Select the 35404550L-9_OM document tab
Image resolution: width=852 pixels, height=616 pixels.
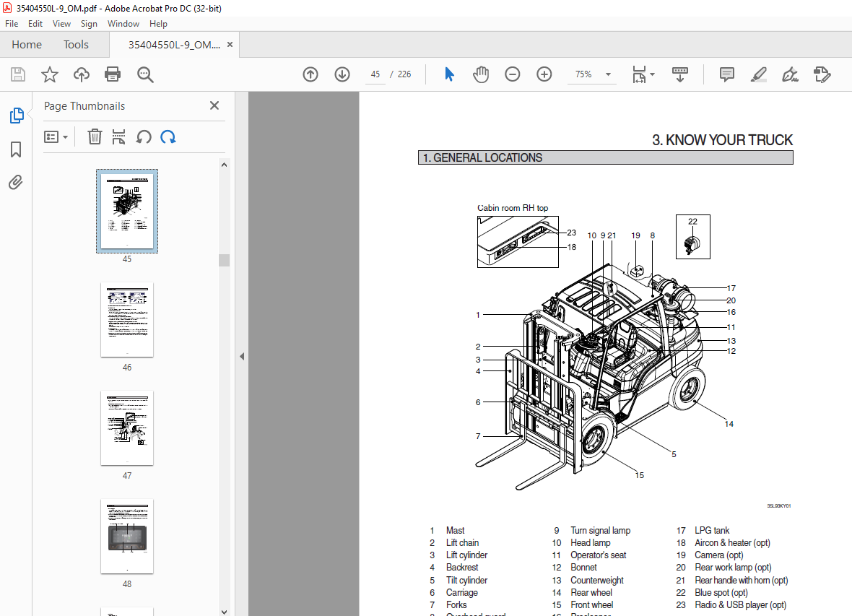[174, 45]
